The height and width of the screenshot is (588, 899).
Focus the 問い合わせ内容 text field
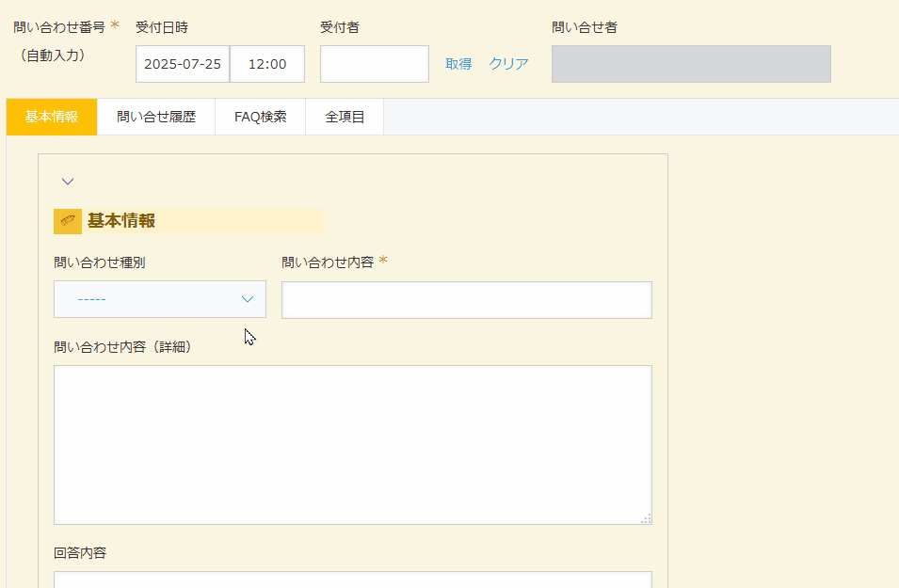pyautogui.click(x=467, y=300)
